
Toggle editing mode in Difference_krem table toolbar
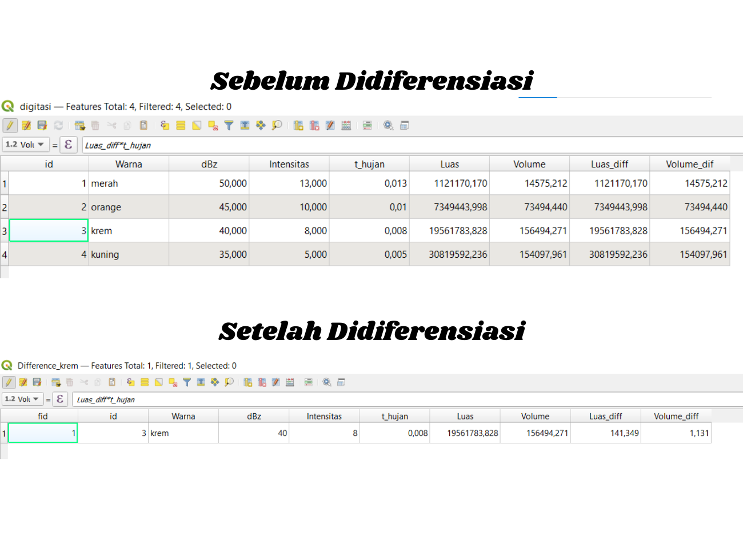pos(9,382)
